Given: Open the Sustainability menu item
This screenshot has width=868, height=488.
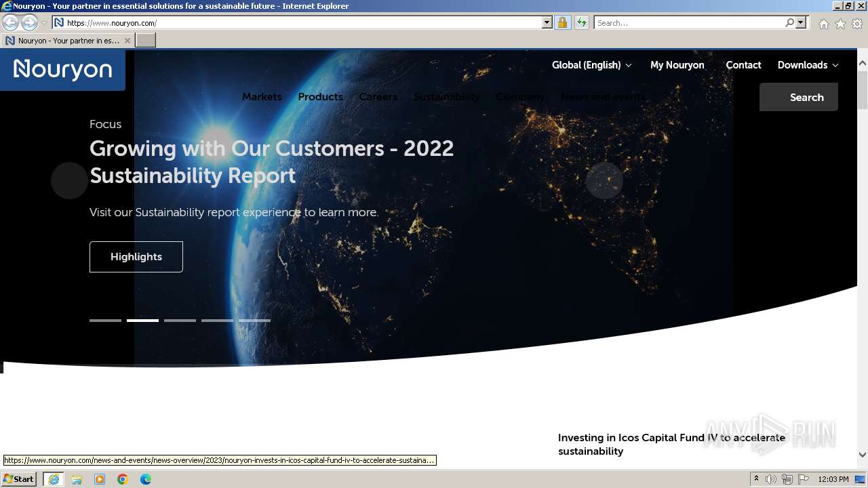Looking at the screenshot, I should (446, 97).
